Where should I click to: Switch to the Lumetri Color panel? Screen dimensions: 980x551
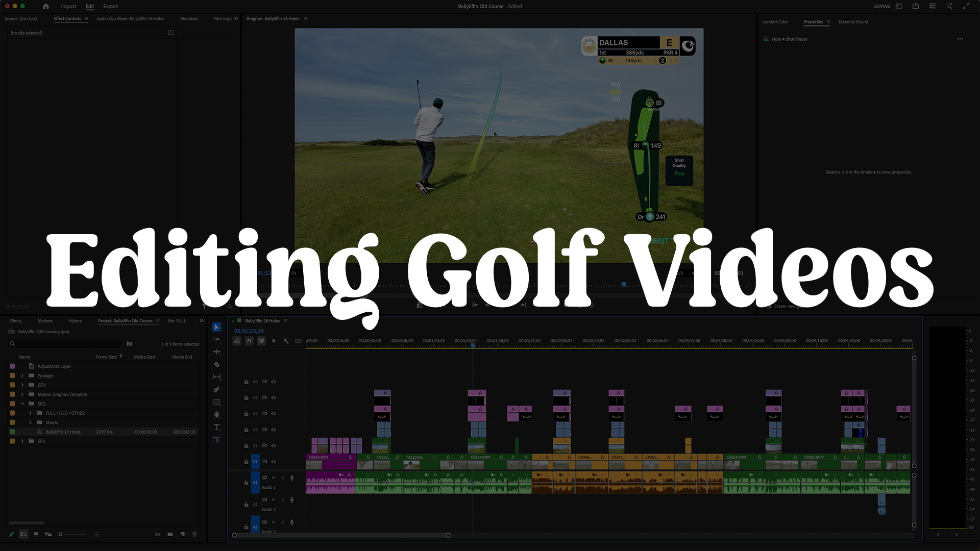pyautogui.click(x=775, y=22)
